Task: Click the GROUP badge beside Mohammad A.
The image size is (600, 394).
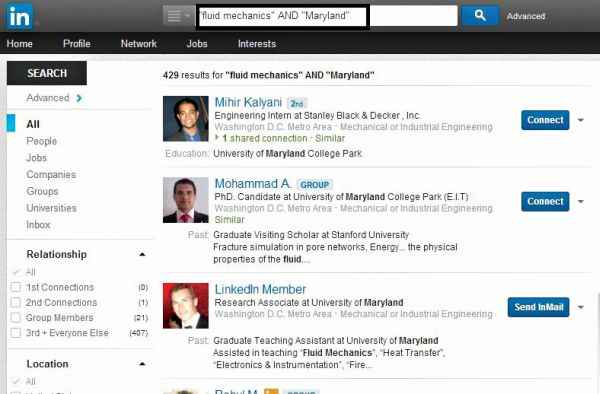Action: tap(315, 185)
